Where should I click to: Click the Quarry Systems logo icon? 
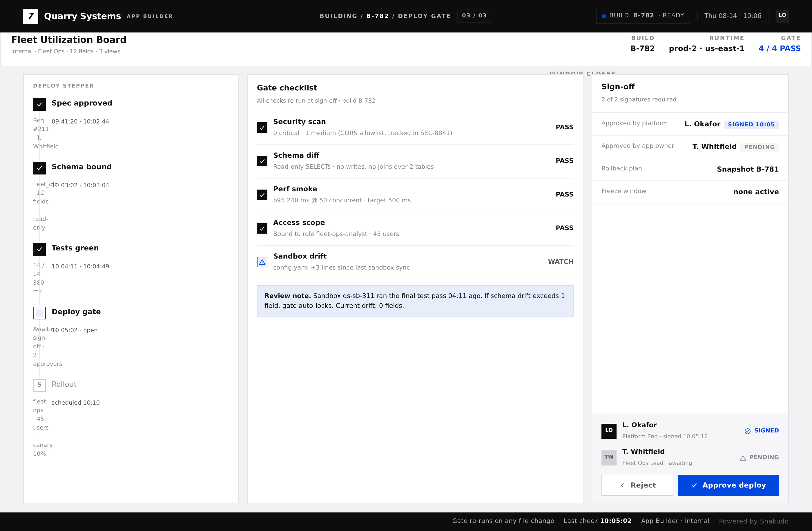[31, 16]
